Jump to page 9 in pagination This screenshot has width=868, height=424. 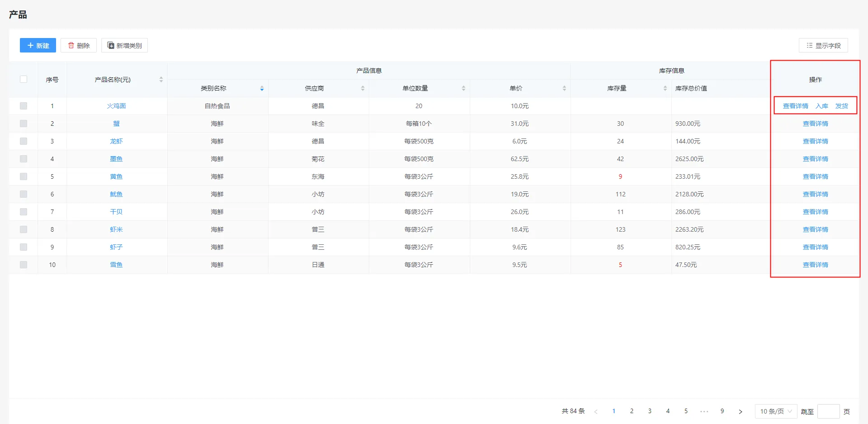[722, 411]
